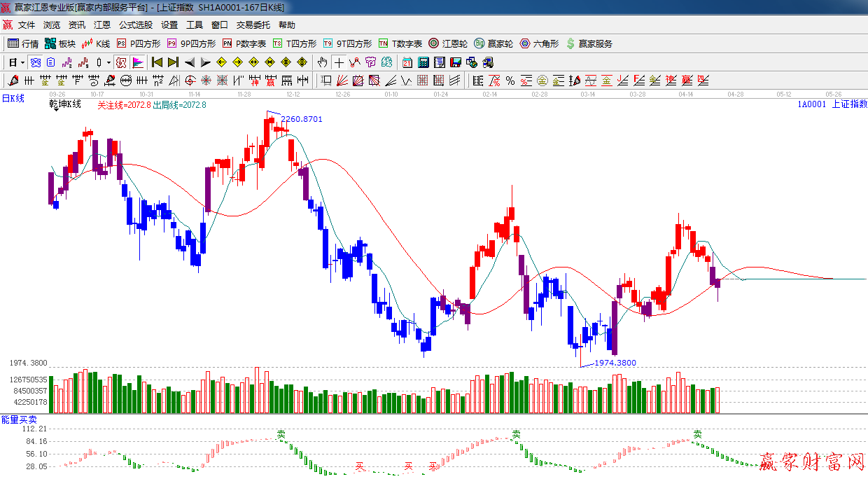Click the calculator icon in toolbar
The image size is (868, 479).
[423, 62]
